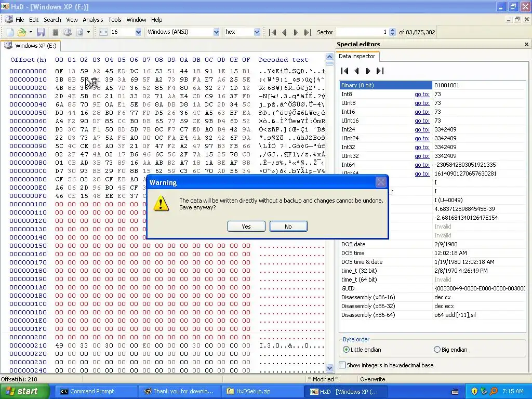Image resolution: width=532 pixels, height=399 pixels.
Task: Go to first sector in toolbar
Action: click(272, 32)
